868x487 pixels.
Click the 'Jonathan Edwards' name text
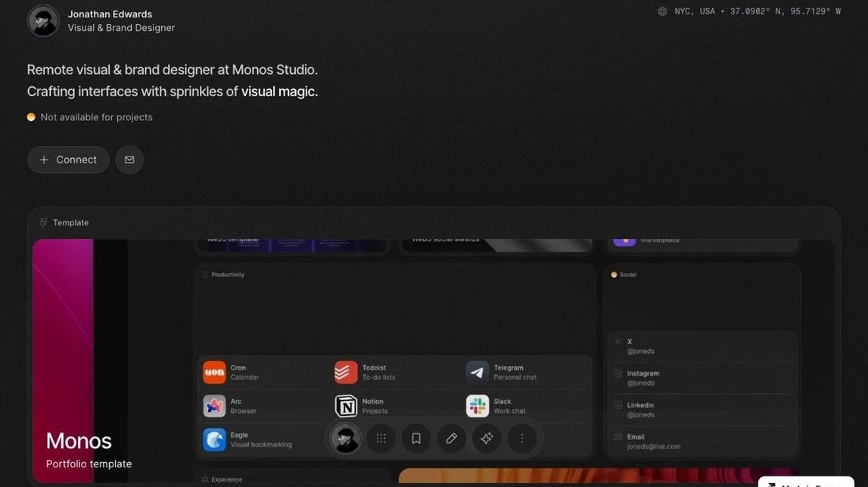tap(110, 14)
